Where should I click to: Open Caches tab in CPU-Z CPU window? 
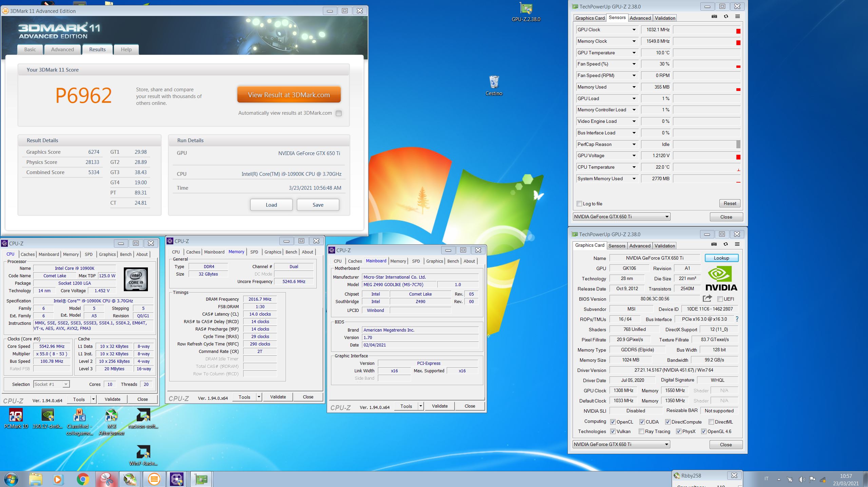27,254
